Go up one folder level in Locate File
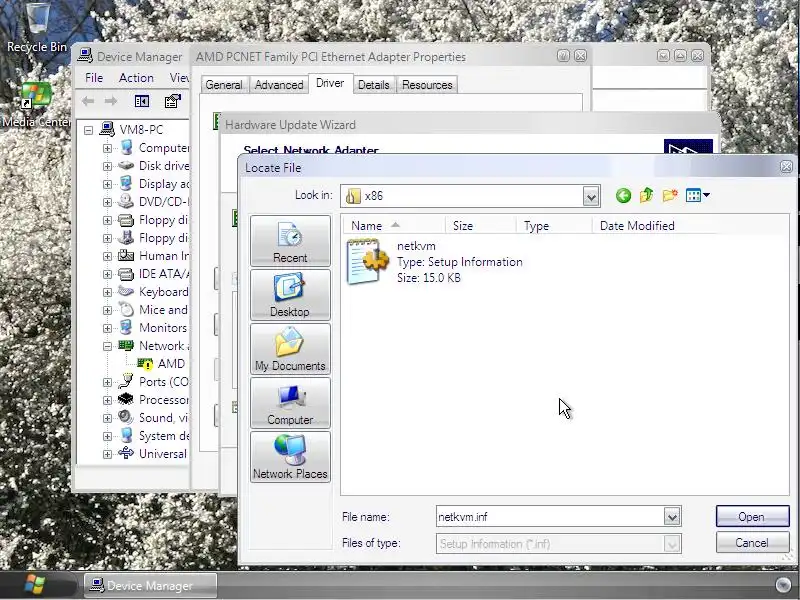 tap(646, 195)
